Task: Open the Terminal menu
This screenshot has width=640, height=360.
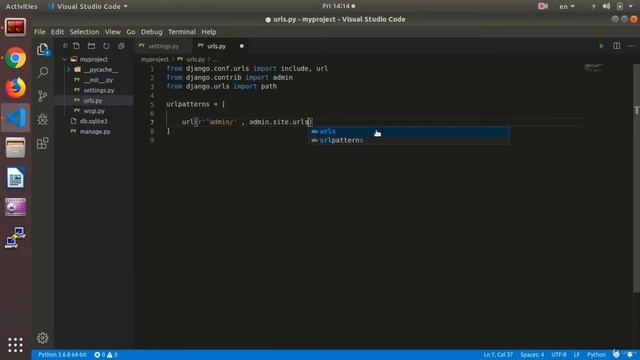Action: click(x=182, y=32)
